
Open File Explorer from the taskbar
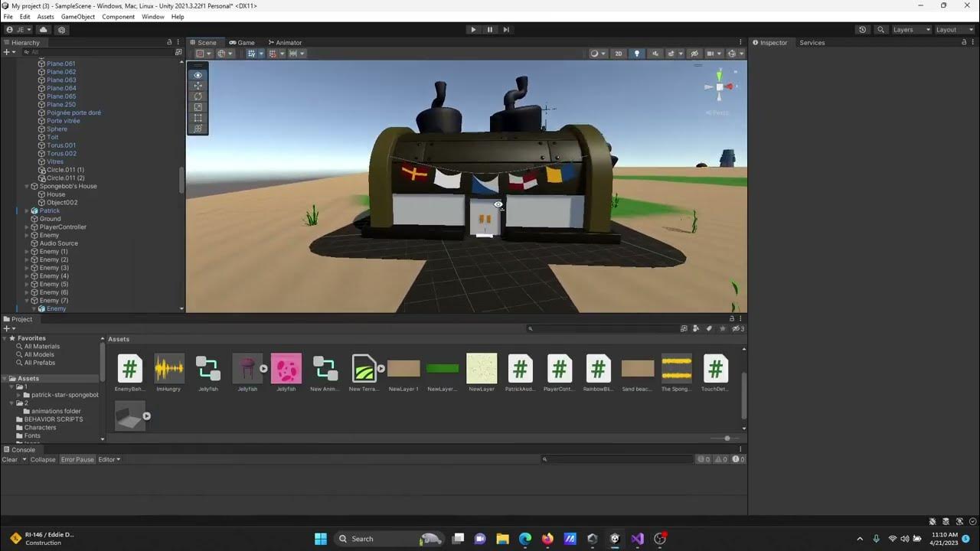(x=502, y=539)
